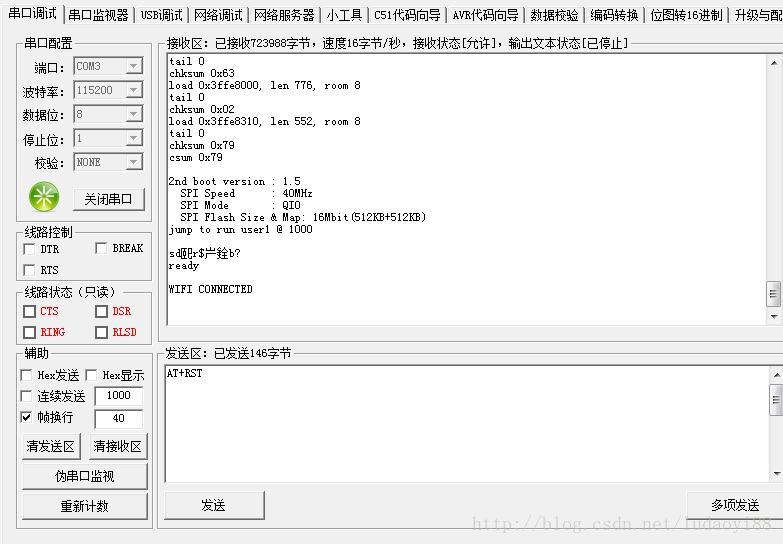This screenshot has width=783, height=544.
Task: Click the 'SPI Mode : QIO' line
Action: click(x=240, y=205)
